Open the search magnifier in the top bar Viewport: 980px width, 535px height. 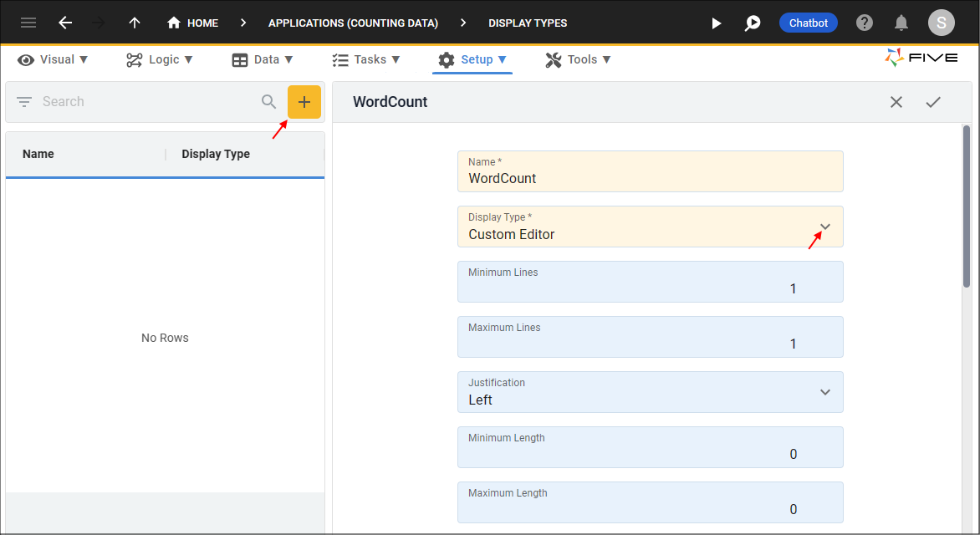coord(752,23)
